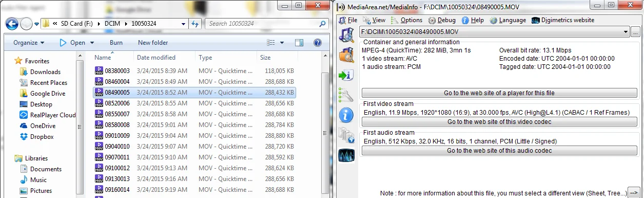Click the browse '...' button beside path
The width and height of the screenshot is (644, 198).
[x=636, y=32]
